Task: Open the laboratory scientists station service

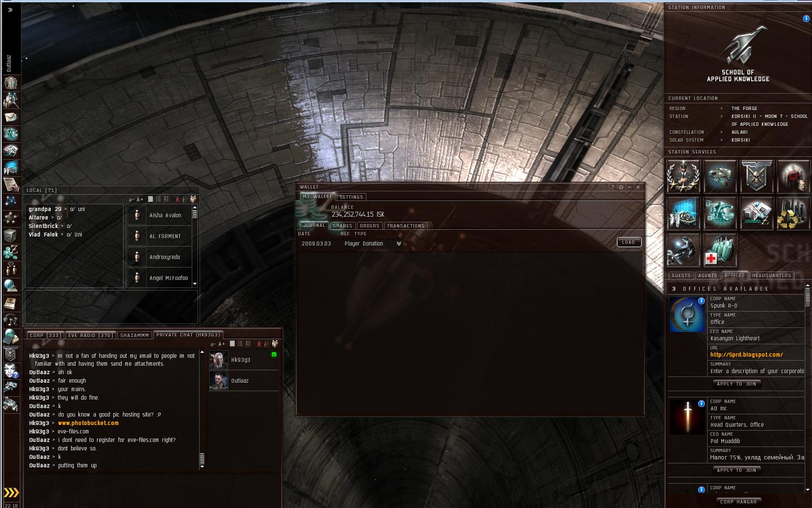Action: pyautogui.click(x=683, y=213)
